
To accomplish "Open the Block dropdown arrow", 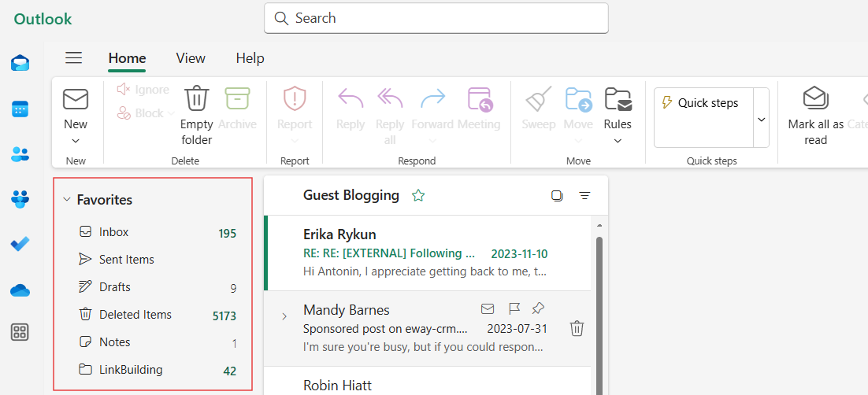I will (171, 113).
